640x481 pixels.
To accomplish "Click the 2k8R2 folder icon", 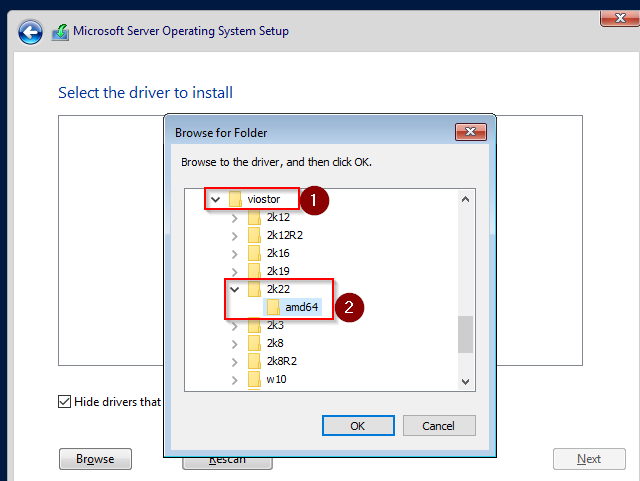I will pyautogui.click(x=254, y=361).
